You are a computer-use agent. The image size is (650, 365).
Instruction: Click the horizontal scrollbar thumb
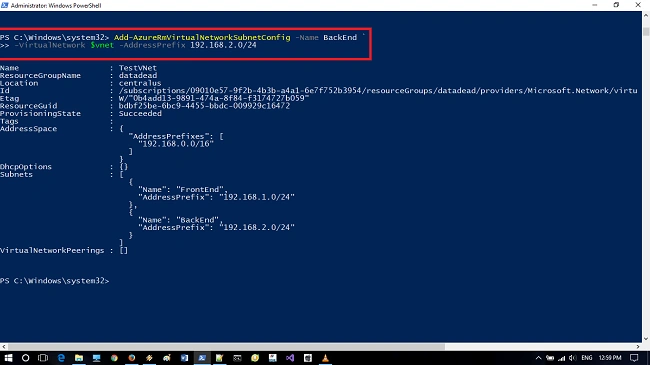[x=226, y=346]
